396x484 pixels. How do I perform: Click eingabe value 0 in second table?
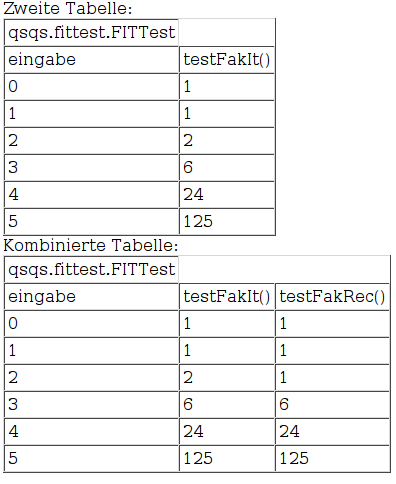91,87
